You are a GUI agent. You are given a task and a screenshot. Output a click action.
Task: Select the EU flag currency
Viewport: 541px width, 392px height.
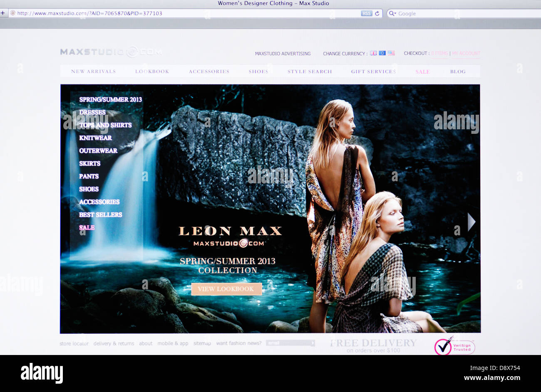pos(382,53)
